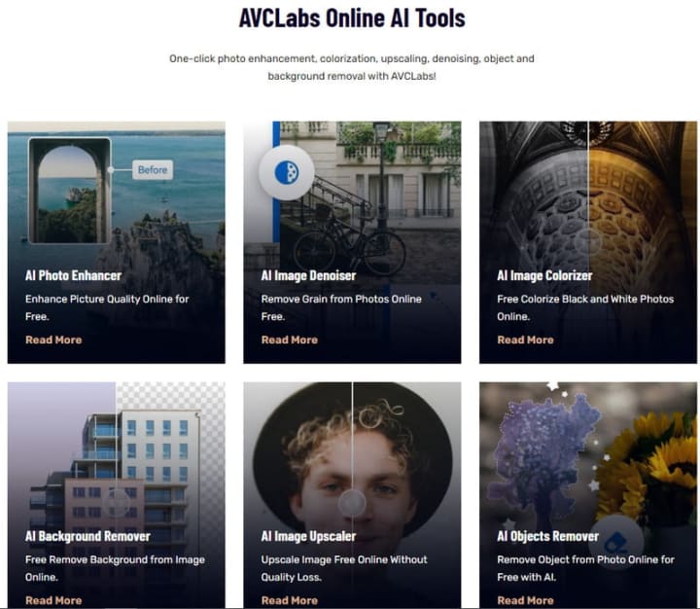Click the comparison handle on Image Upscaler portrait

[352, 503]
